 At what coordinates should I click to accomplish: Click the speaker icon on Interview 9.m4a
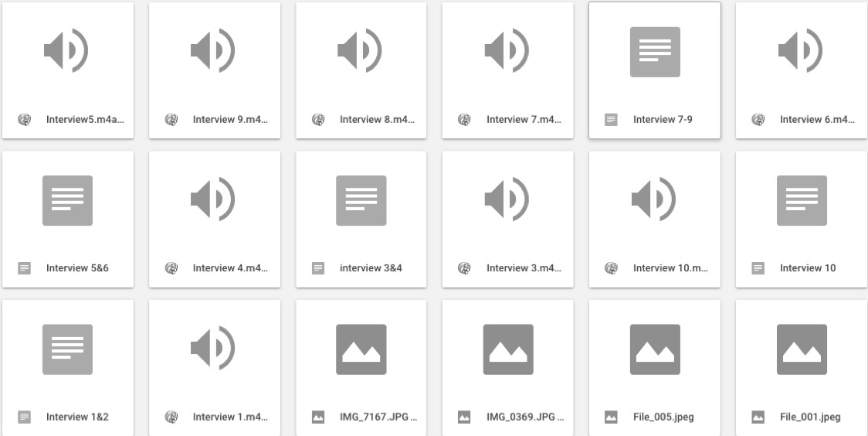(x=213, y=52)
